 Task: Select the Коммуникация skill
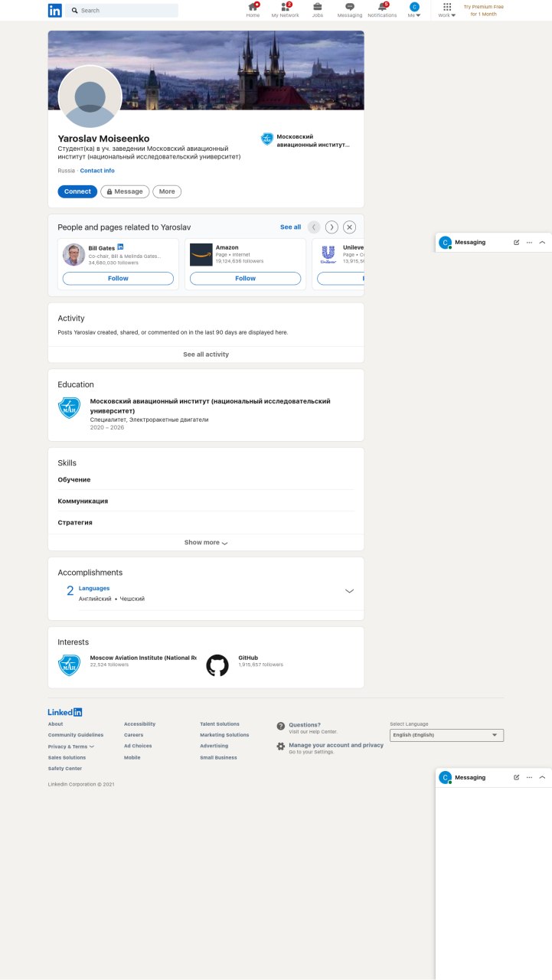click(83, 501)
